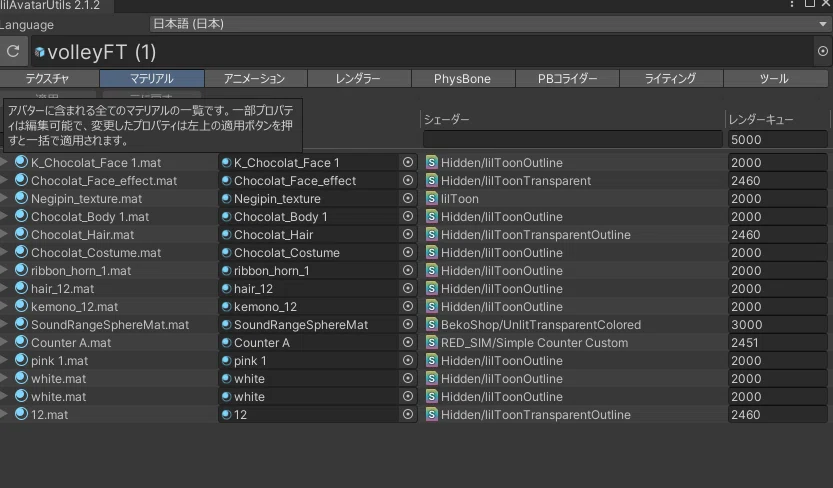Screen dimensions: 833x488
Task: Switch to the レンダラー tab
Action: click(x=359, y=79)
